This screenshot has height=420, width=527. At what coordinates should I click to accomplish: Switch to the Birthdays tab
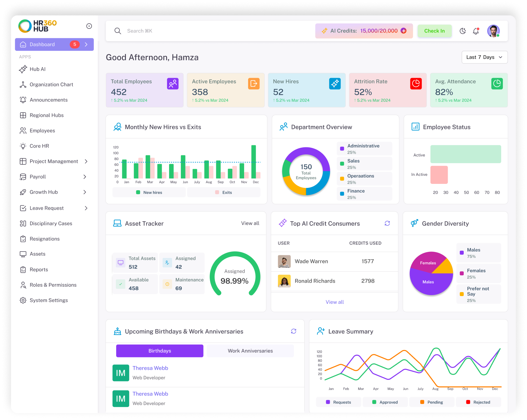click(160, 351)
